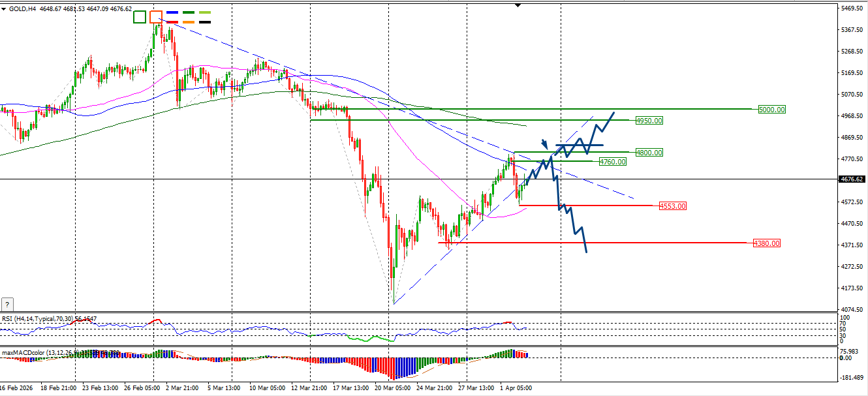This screenshot has height=396, width=868.
Task: Select the 4950.00 green level label
Action: click(x=649, y=121)
